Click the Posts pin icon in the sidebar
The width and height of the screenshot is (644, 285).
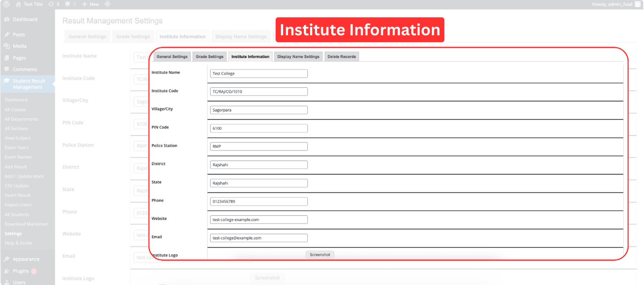click(7, 34)
